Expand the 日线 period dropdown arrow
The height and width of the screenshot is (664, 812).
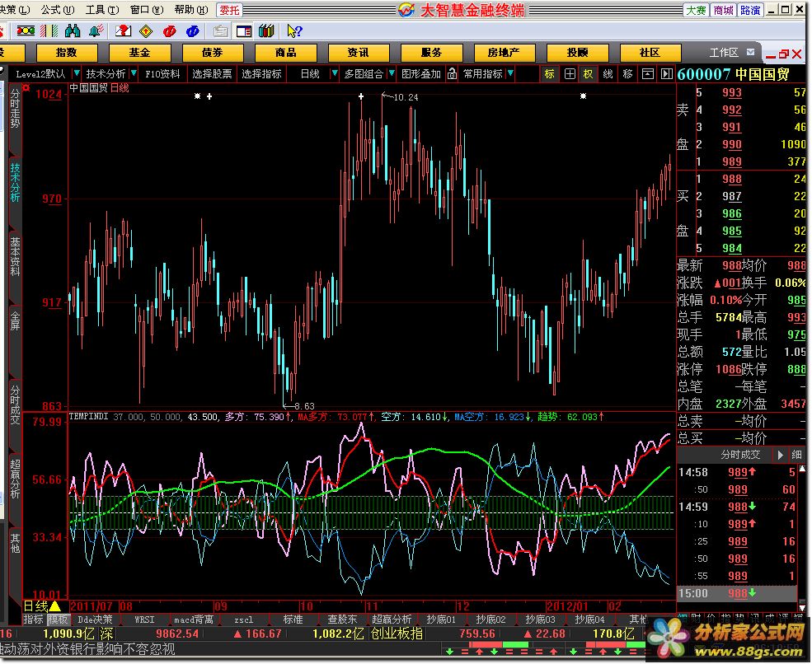[334, 73]
